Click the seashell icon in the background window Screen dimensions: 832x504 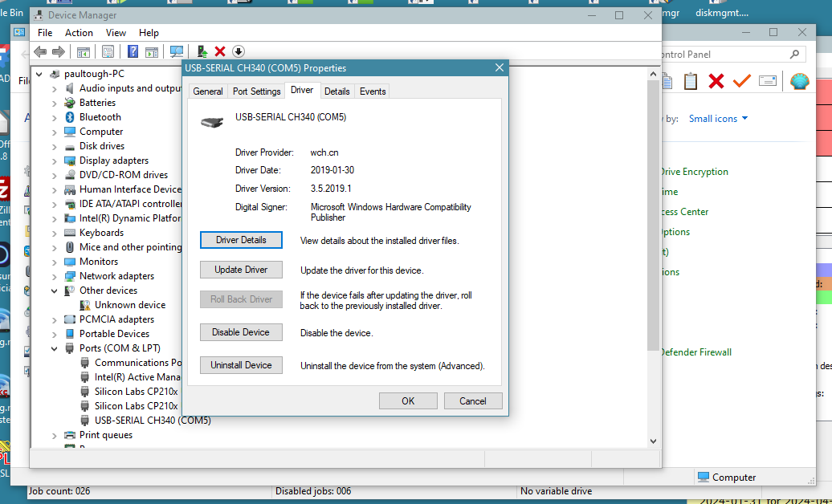(799, 81)
